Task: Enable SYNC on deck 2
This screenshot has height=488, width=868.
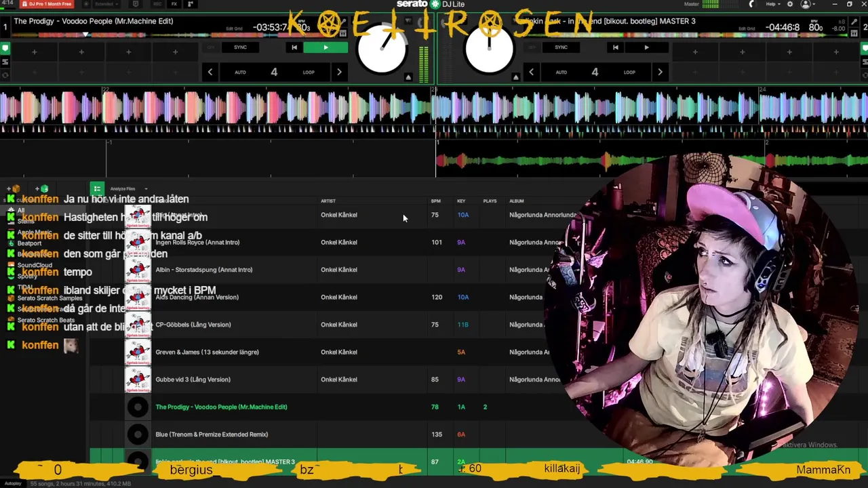Action: pyautogui.click(x=561, y=47)
